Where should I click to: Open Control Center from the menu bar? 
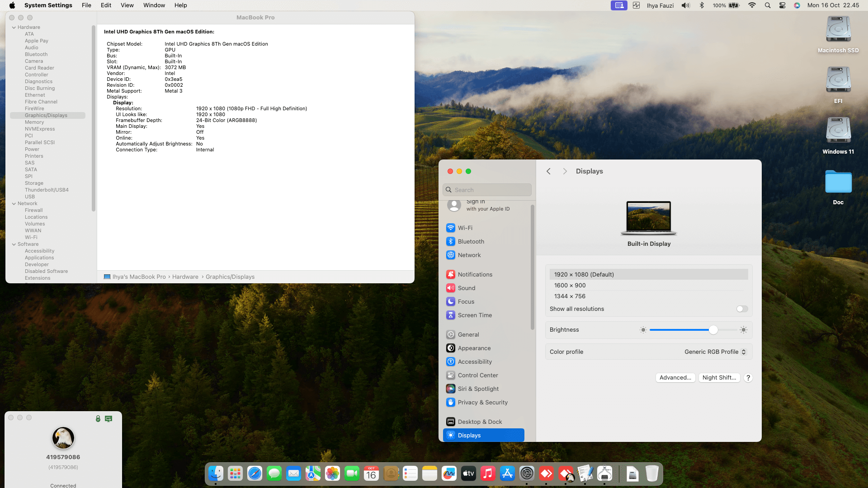(x=782, y=5)
